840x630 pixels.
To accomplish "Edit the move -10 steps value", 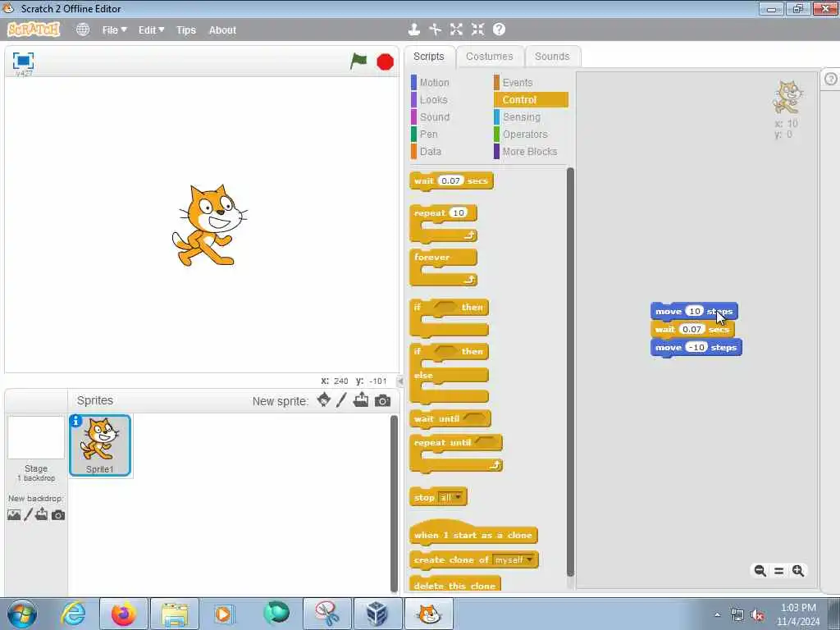I will click(x=696, y=348).
